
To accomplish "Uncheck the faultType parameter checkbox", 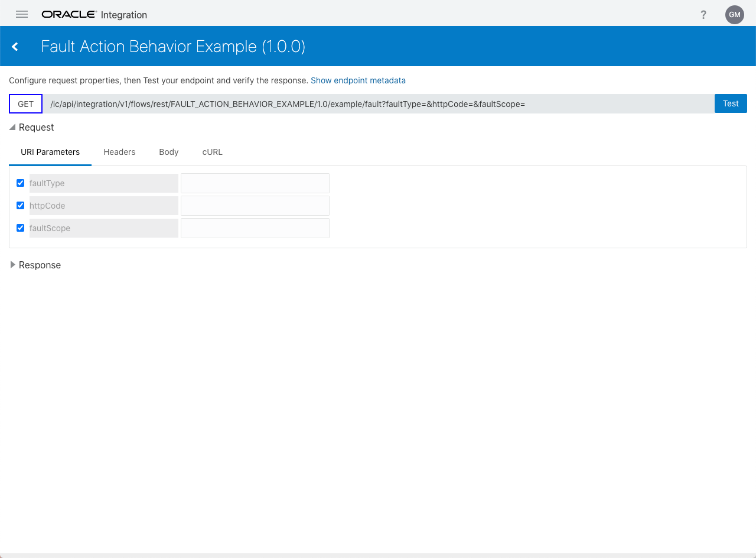I will click(21, 183).
